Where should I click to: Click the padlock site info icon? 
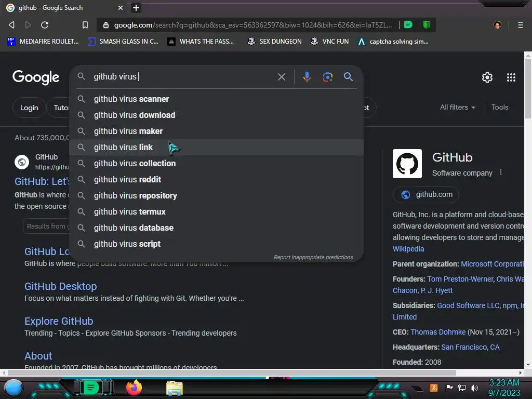[106, 25]
